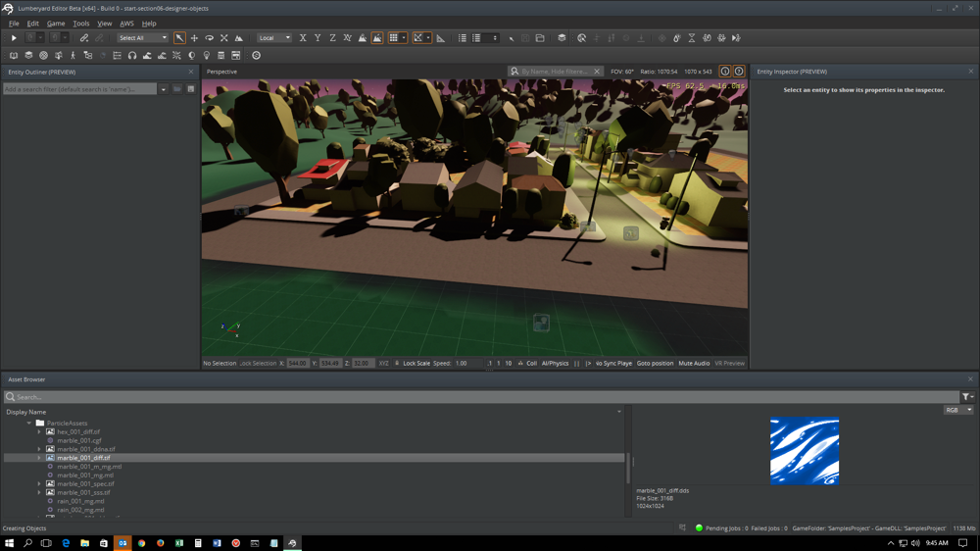Click the No Sync Player button
The width and height of the screenshot is (980, 551).
[613, 364]
